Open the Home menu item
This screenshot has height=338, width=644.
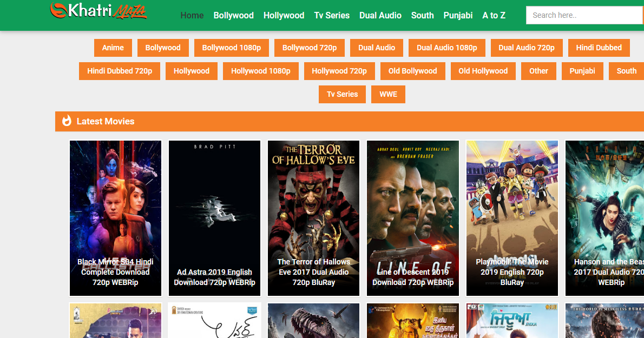point(192,16)
